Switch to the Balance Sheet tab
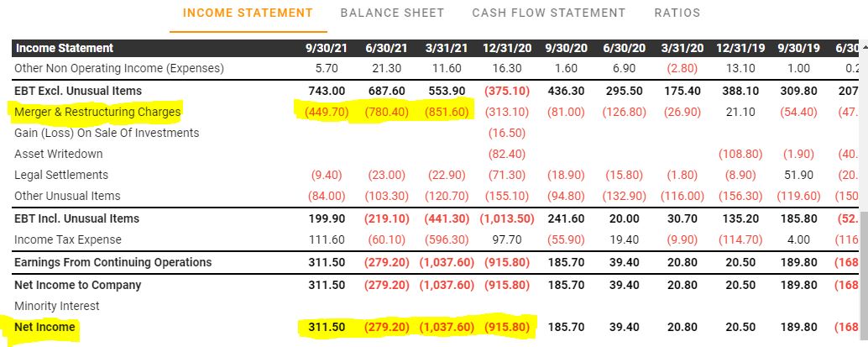The image size is (868, 347). (392, 13)
